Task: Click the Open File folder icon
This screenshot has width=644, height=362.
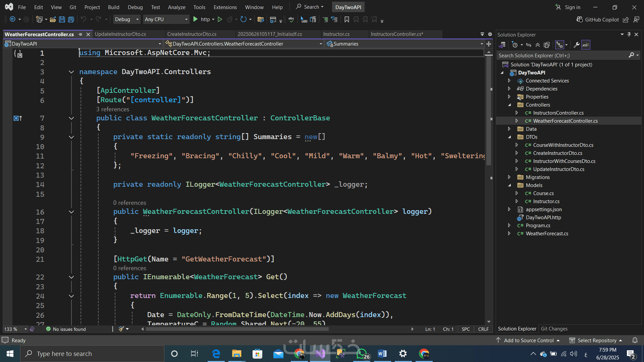Action: tap(53, 19)
